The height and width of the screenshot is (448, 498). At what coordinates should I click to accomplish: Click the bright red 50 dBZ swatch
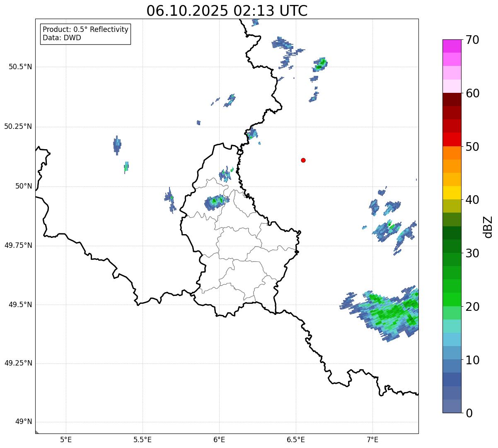[x=452, y=140]
